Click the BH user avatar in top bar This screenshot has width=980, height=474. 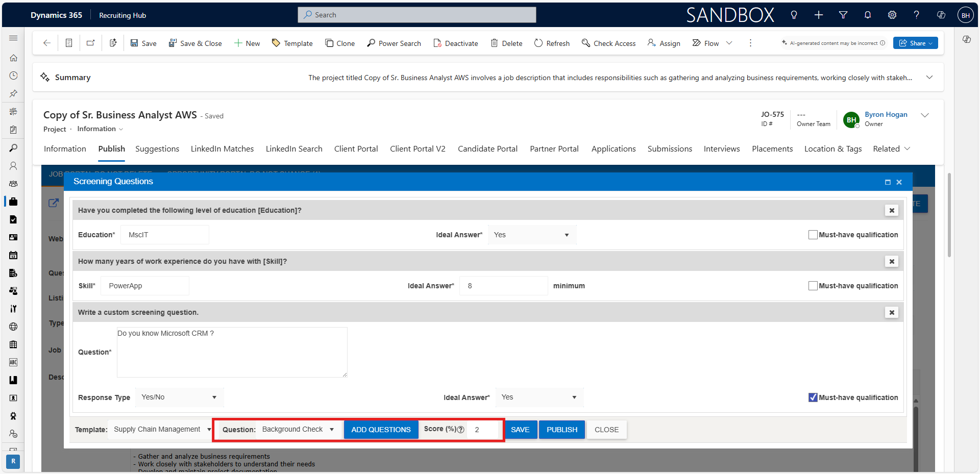click(966, 15)
